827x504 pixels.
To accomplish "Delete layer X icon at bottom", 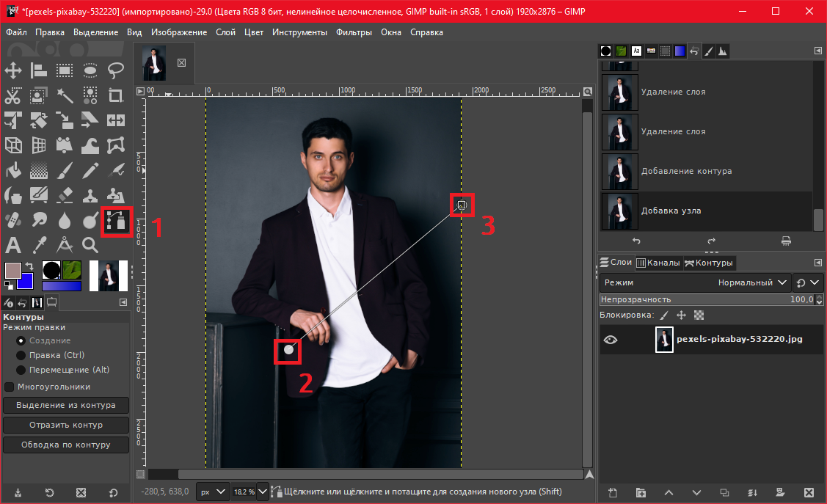I will (809, 493).
